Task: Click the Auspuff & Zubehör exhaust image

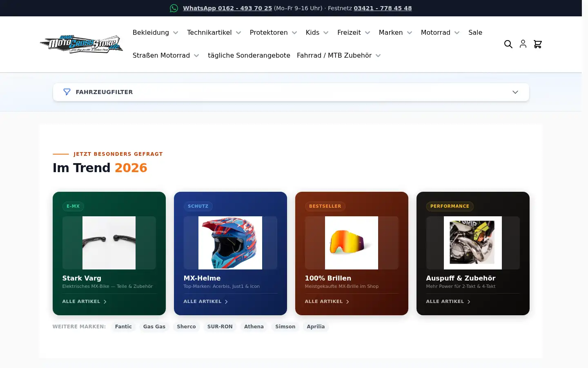Action: click(473, 243)
